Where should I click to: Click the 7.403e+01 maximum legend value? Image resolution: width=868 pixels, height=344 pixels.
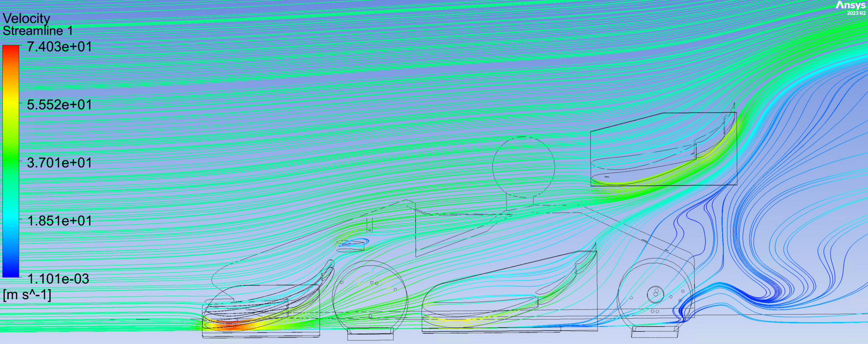coord(59,47)
